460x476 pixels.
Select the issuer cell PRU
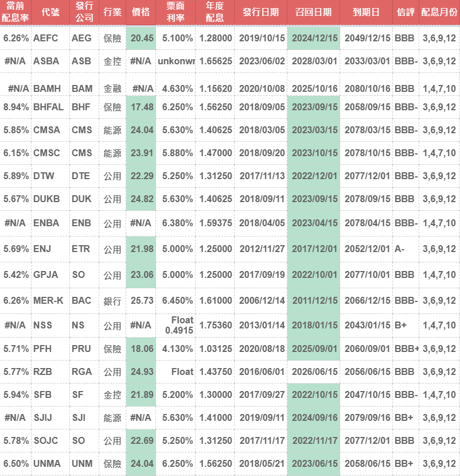81,348
